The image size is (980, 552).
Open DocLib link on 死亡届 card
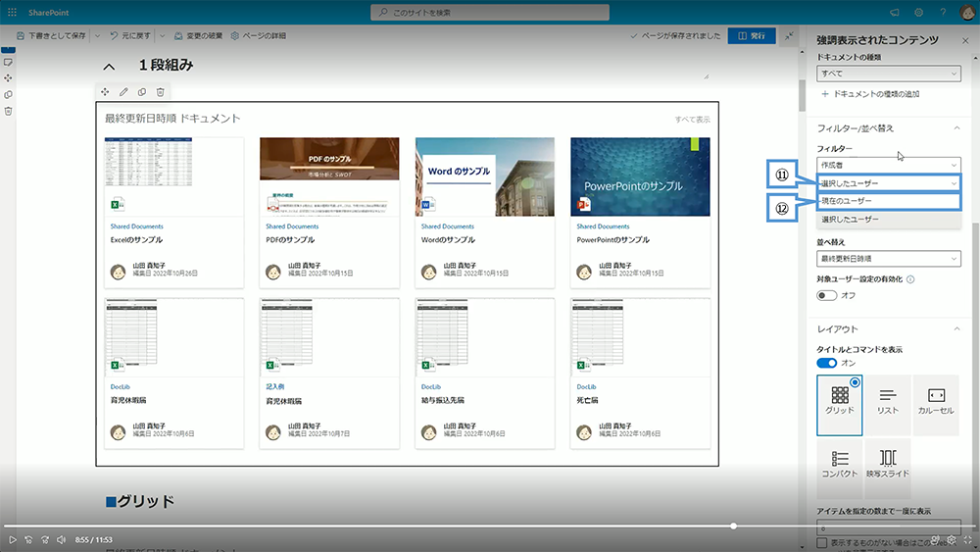586,387
